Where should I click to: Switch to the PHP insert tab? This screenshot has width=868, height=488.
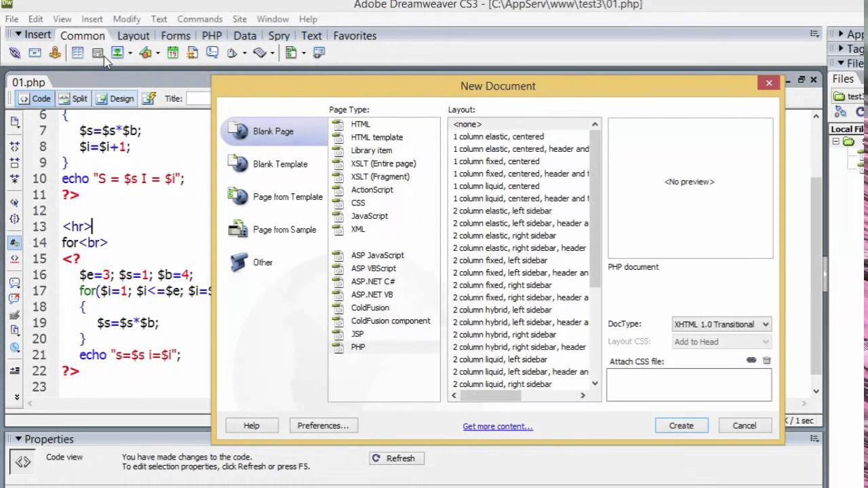pos(212,35)
